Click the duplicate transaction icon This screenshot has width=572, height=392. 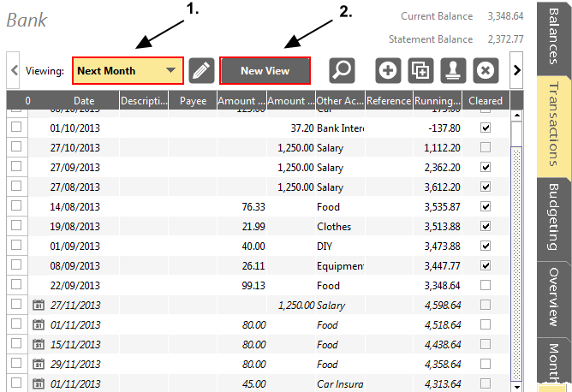pos(420,70)
